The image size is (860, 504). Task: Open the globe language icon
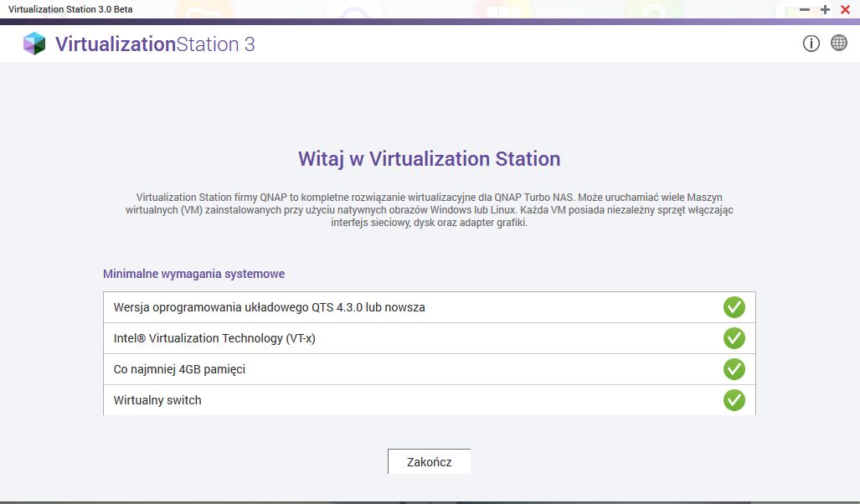tap(838, 43)
